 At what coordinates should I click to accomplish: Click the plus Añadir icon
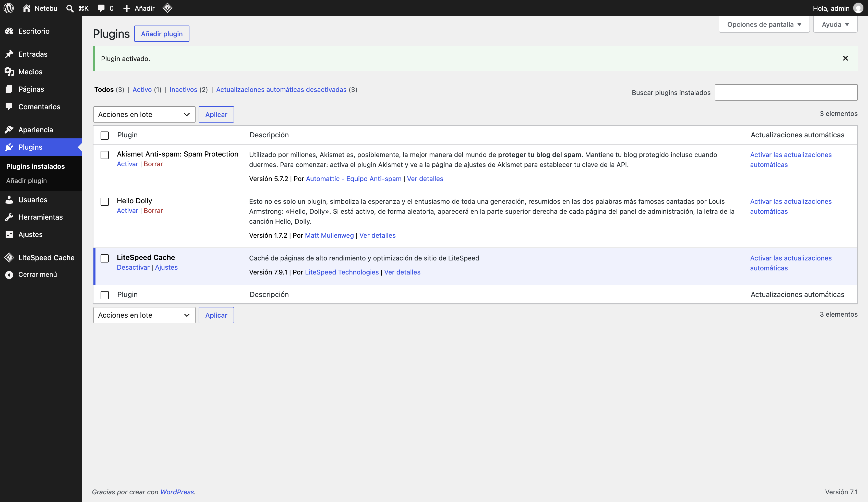pos(126,8)
